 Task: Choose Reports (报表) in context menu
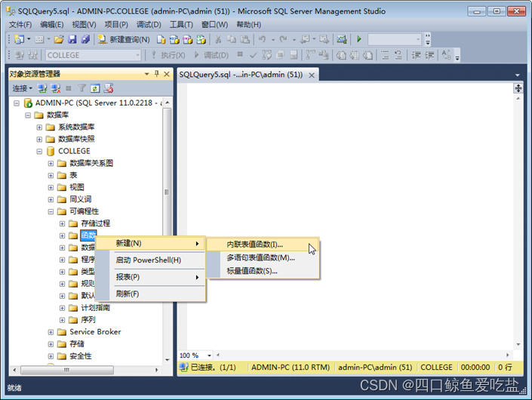(151, 277)
